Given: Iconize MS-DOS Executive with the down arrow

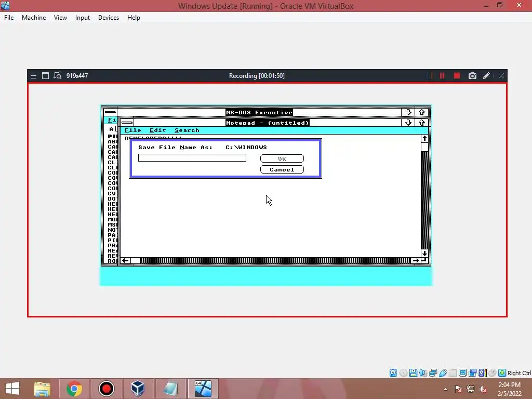Looking at the screenshot, I should point(408,112).
